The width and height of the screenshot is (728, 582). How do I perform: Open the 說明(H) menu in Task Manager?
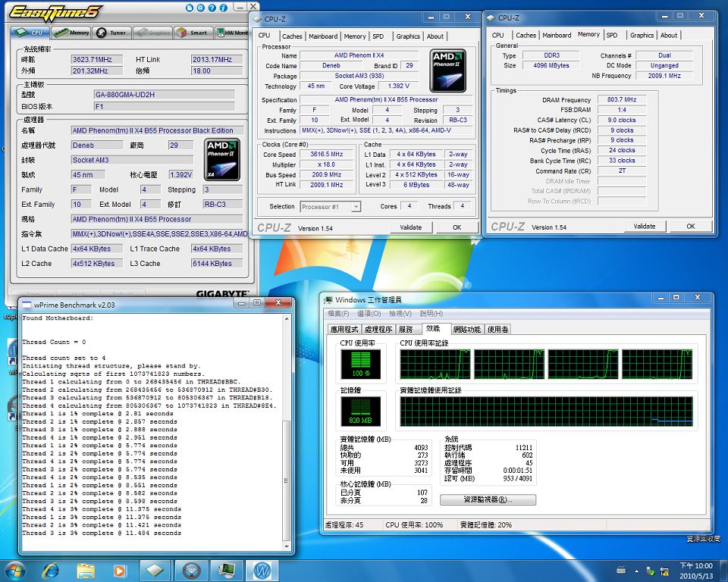click(431, 314)
